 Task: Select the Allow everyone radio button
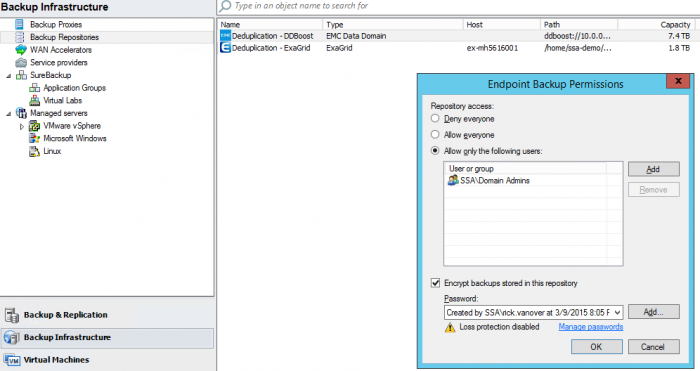tap(435, 135)
